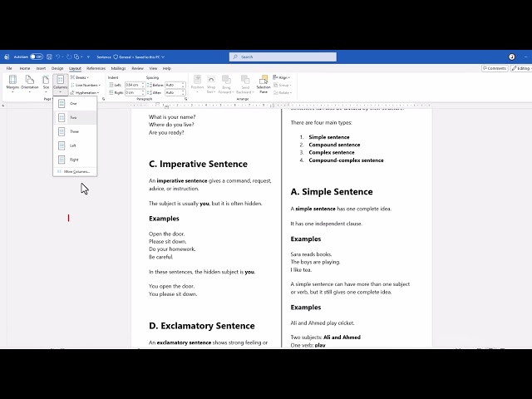Viewport: 532px width, 399px height.
Task: Select the Layout tab
Action: click(75, 68)
